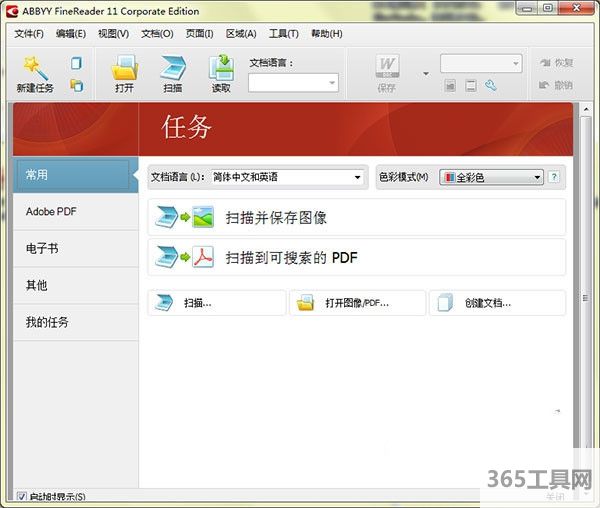Click the help question mark beside color mode
Screen dimensions: 600x508
(554, 177)
